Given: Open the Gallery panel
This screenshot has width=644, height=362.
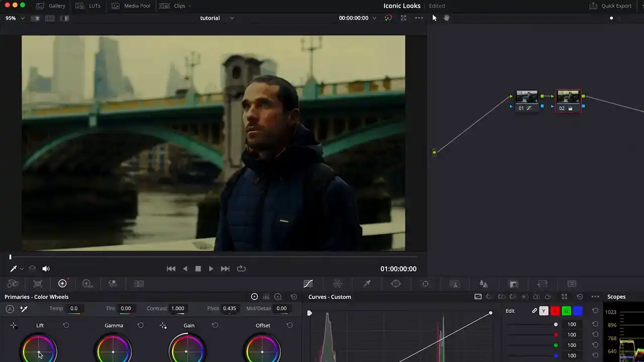Looking at the screenshot, I should pos(51,6).
